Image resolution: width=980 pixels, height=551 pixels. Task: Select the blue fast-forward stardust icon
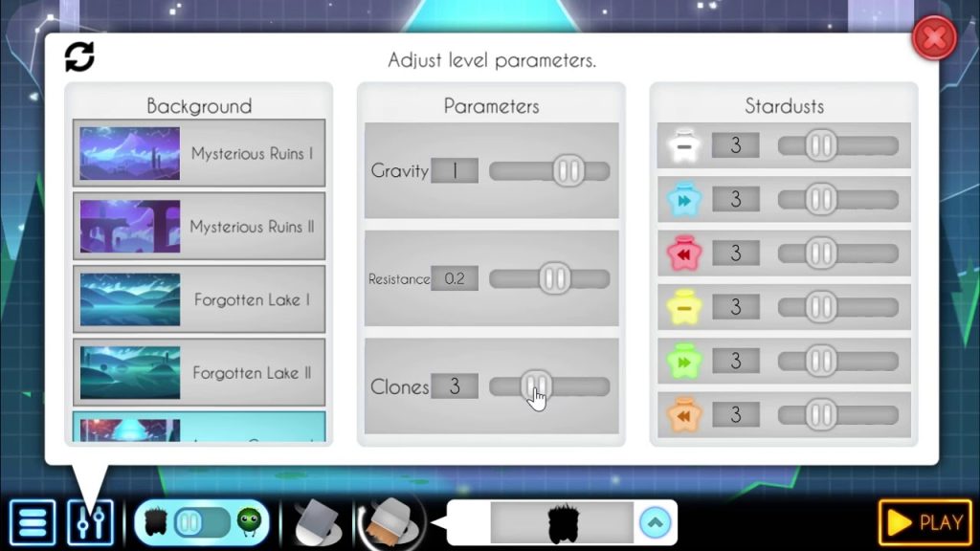(684, 200)
